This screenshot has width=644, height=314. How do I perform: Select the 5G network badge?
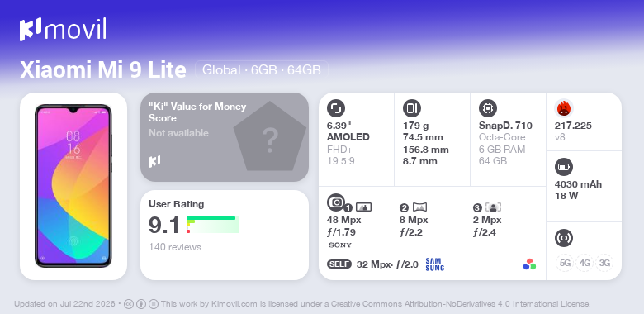[x=565, y=263]
